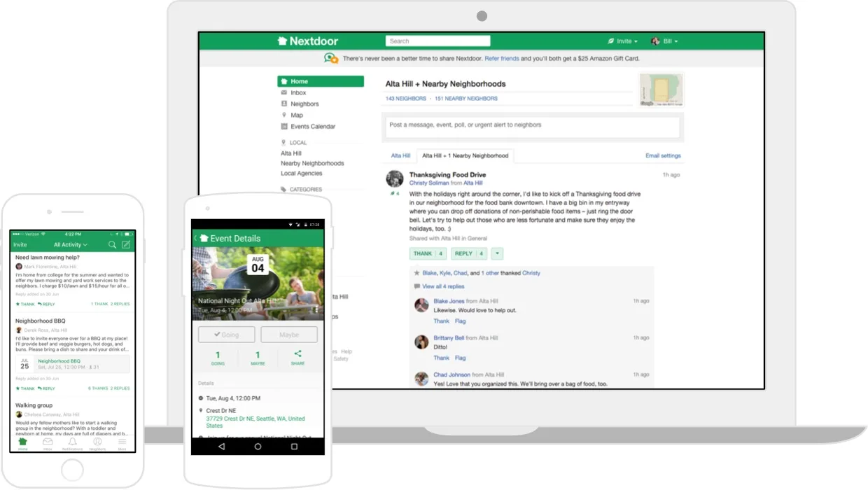Image resolution: width=868 pixels, height=490 pixels.
Task: Tap Invite on iPhone header
Action: click(20, 245)
